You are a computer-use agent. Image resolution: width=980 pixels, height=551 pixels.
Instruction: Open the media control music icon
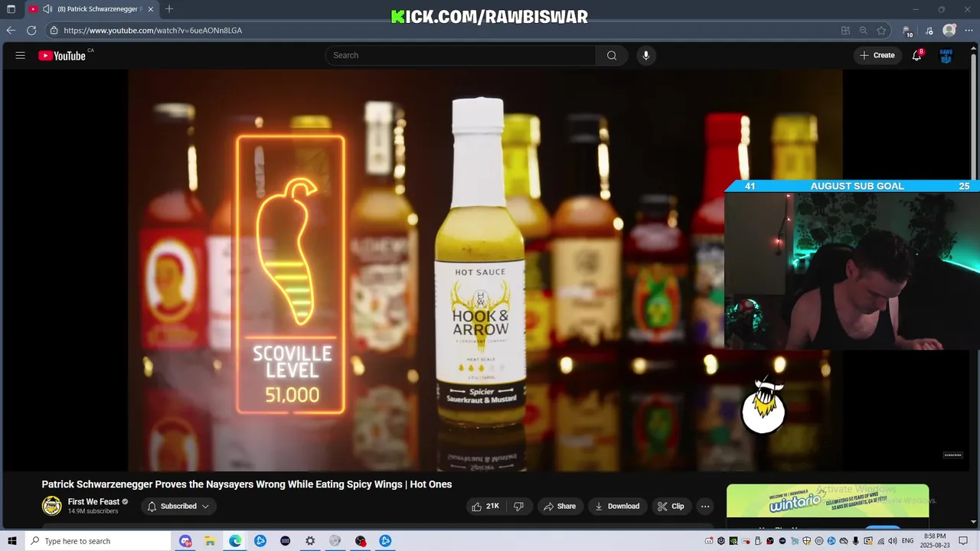point(929,31)
